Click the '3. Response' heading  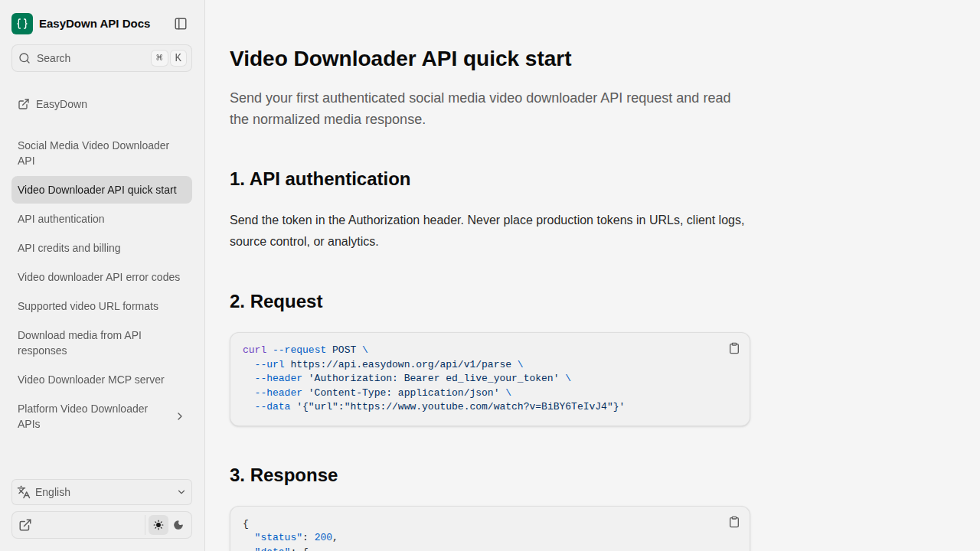[x=284, y=475]
